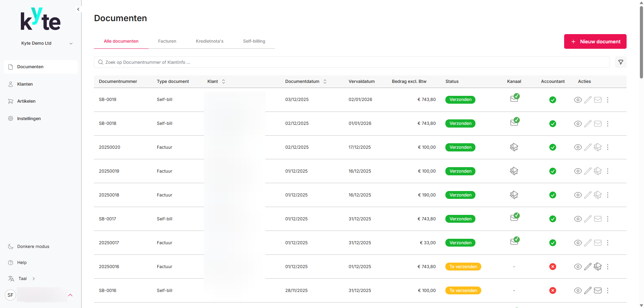Click the edit pencil for document 20250016

click(x=588, y=267)
